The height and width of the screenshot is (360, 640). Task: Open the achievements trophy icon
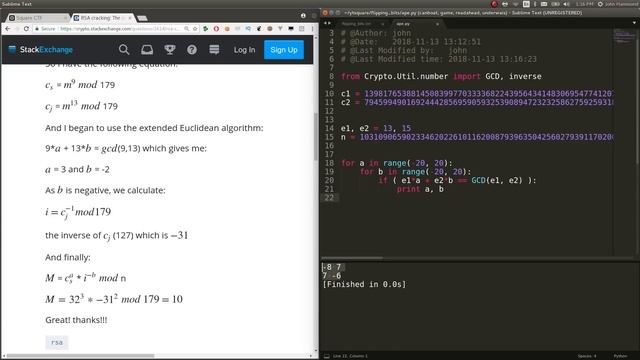pos(170,50)
